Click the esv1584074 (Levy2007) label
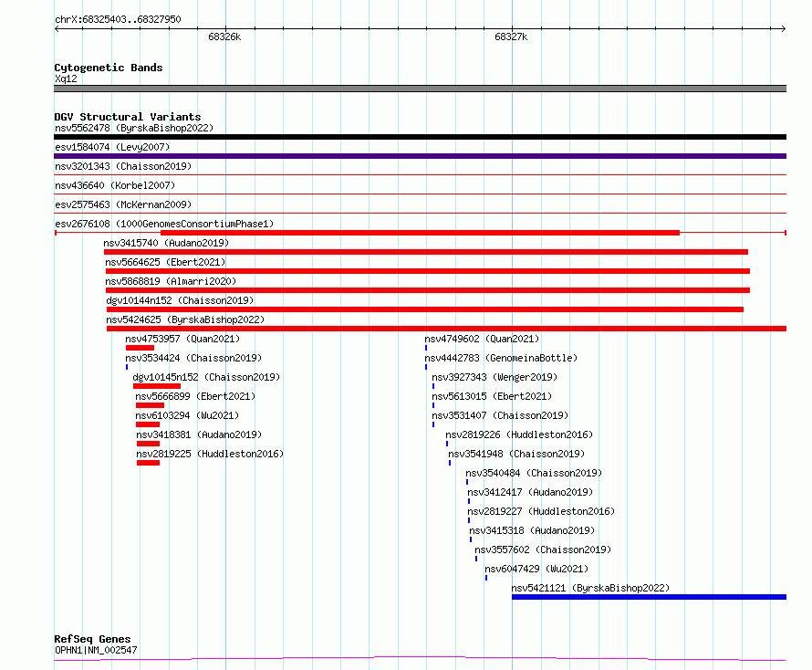The image size is (812, 670). pyautogui.click(x=112, y=147)
